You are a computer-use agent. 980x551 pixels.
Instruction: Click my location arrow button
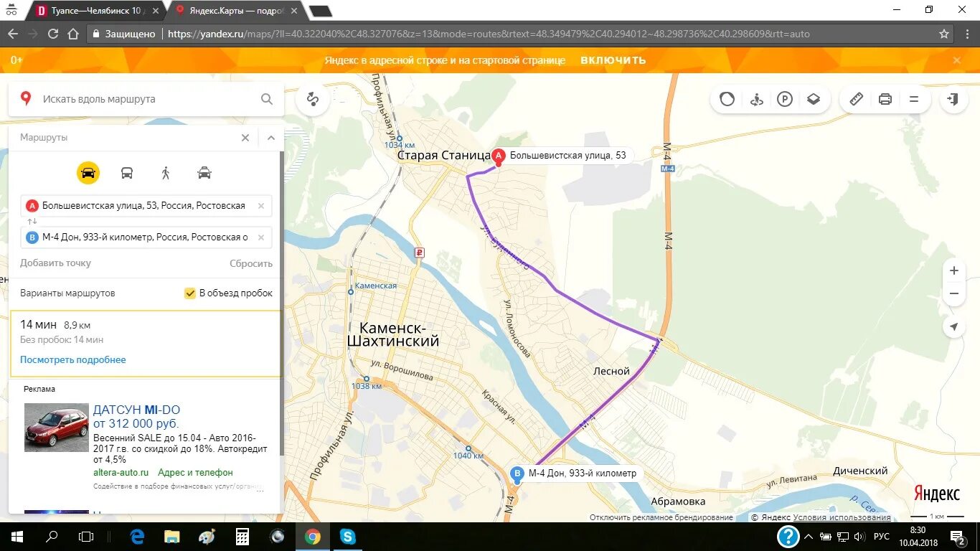point(953,327)
